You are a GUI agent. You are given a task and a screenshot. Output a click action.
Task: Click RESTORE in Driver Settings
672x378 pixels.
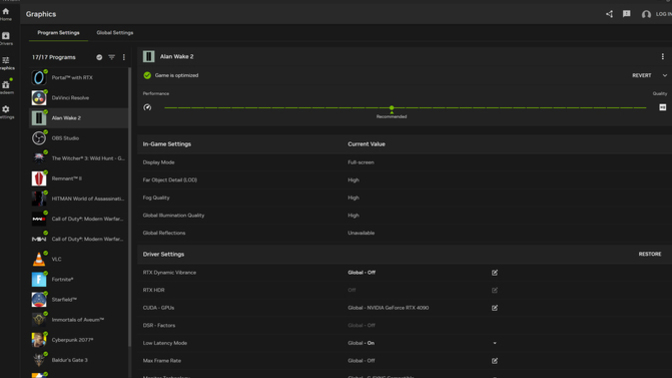[x=650, y=254]
